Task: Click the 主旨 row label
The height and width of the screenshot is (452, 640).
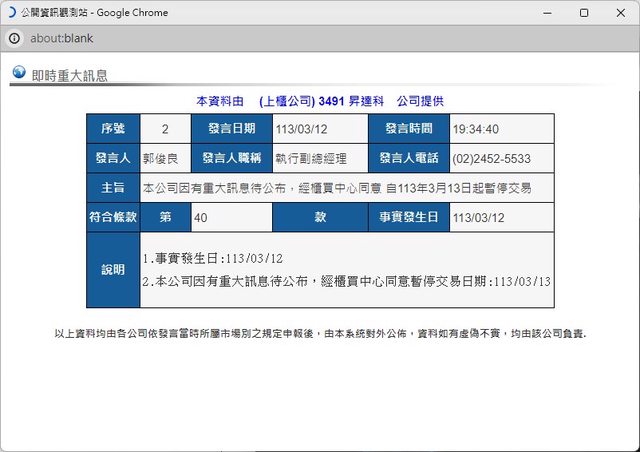Action: tap(113, 187)
